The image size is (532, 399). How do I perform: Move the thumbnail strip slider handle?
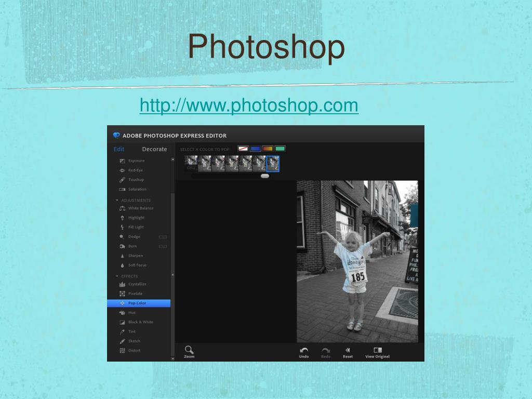point(265,176)
